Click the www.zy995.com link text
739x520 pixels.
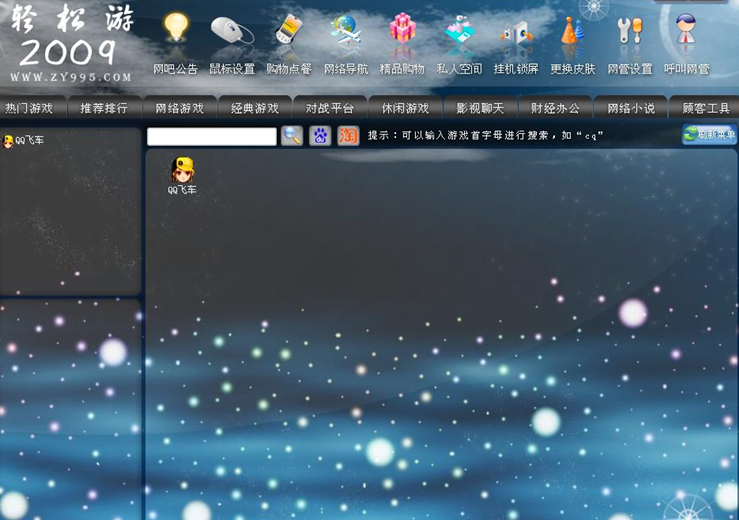[71, 77]
